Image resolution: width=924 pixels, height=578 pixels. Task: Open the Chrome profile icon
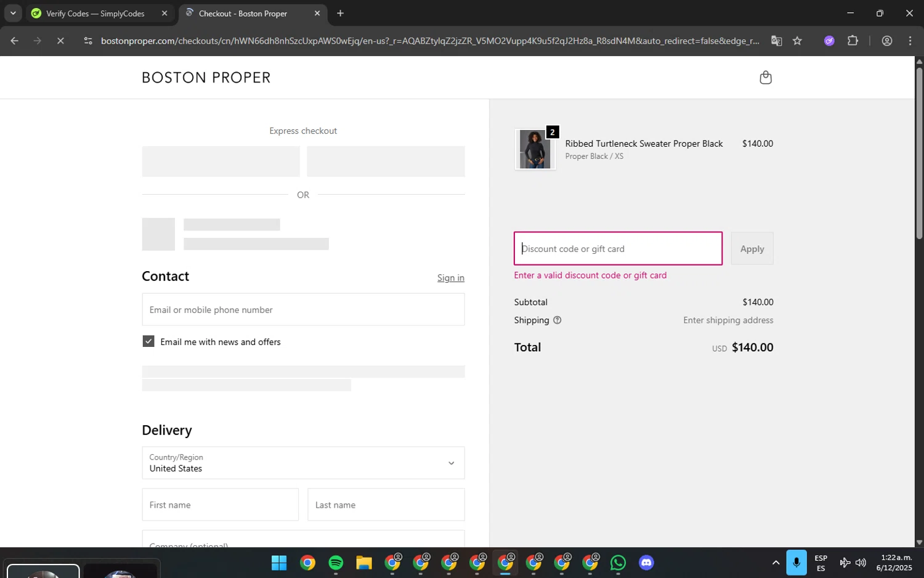(x=887, y=41)
